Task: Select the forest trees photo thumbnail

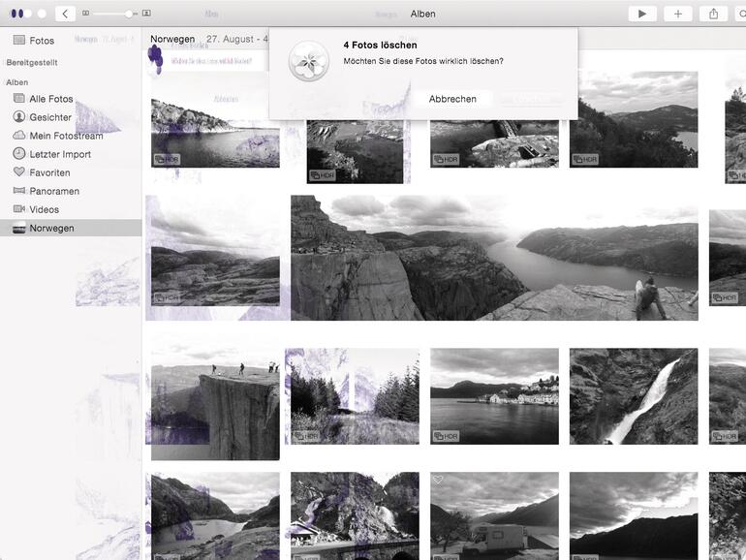Action: 355,396
